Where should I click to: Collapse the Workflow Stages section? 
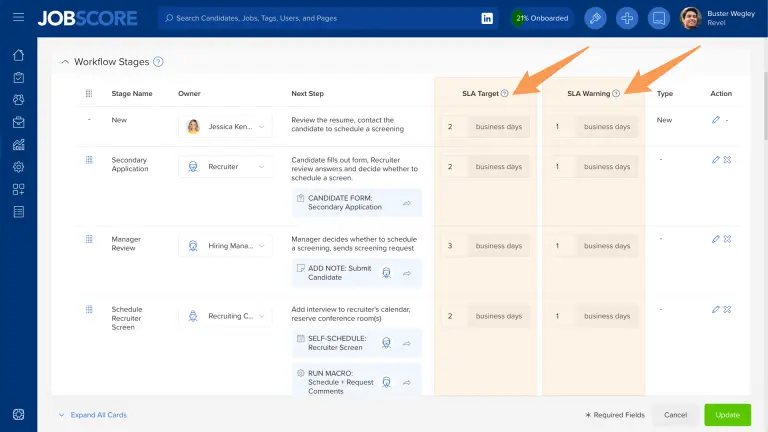coord(65,62)
